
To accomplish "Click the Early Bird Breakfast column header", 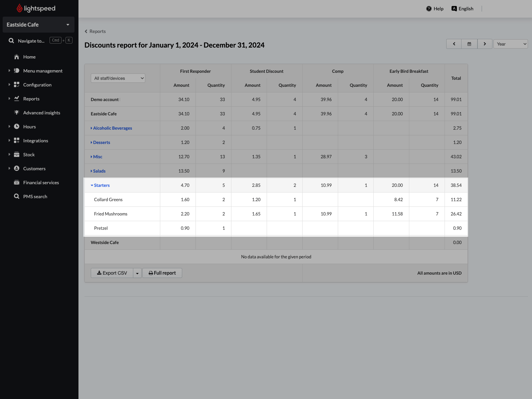I will click(409, 71).
